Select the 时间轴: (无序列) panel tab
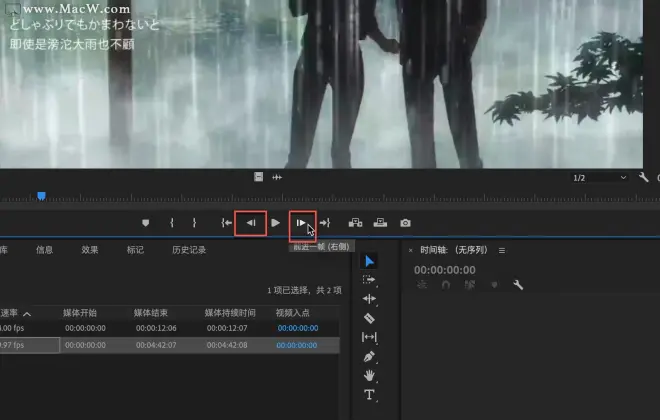Viewport: 660px width, 420px height. 454,250
